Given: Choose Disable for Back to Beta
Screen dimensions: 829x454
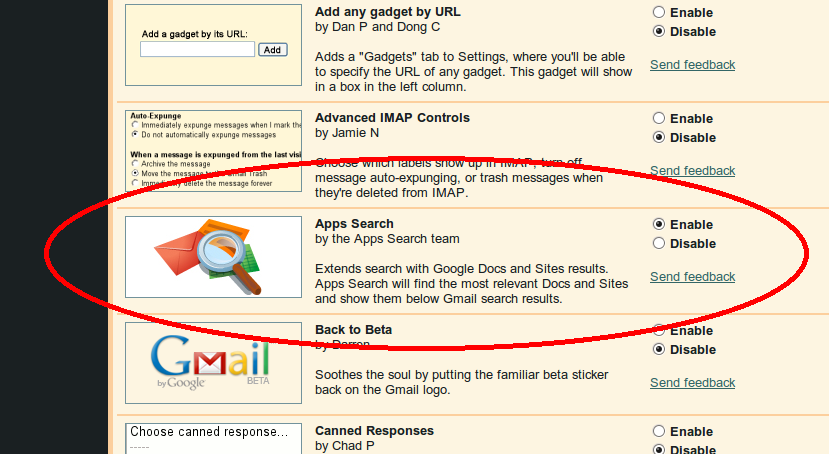Looking at the screenshot, I should tap(658, 350).
